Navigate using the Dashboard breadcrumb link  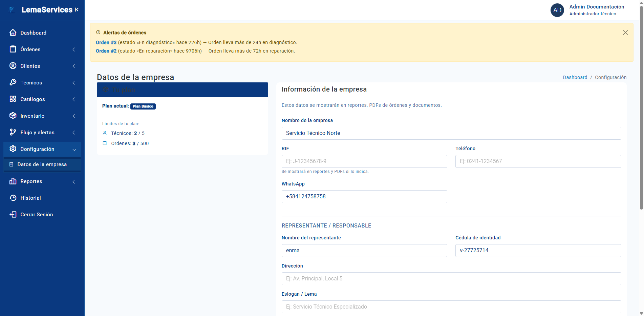[575, 77]
